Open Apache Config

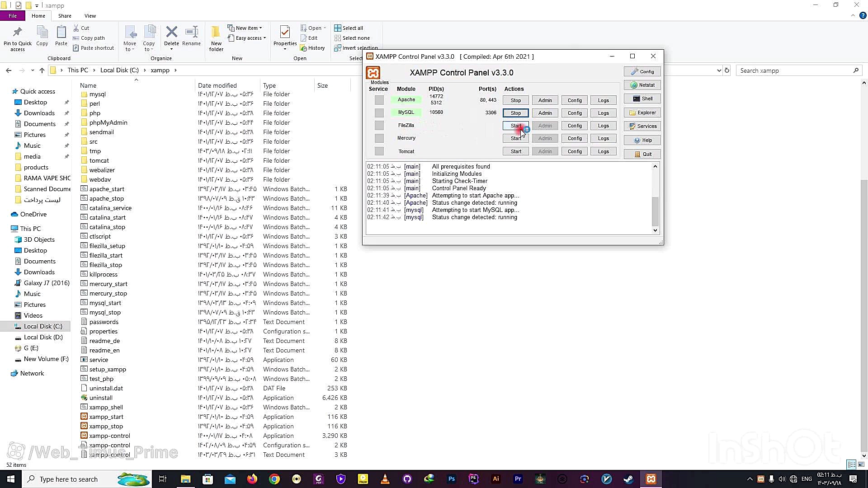click(575, 100)
